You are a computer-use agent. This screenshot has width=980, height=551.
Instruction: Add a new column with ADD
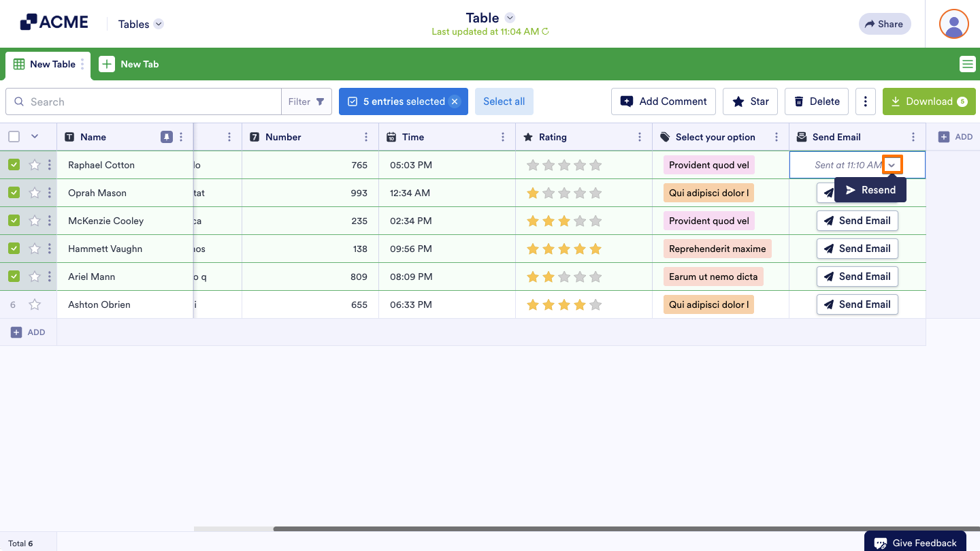(955, 137)
